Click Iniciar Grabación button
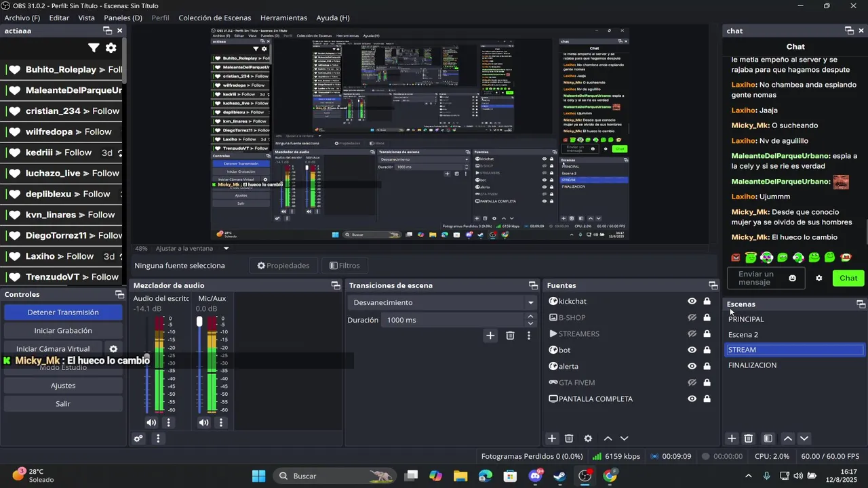Screen dimensions: 868x488 point(63,331)
